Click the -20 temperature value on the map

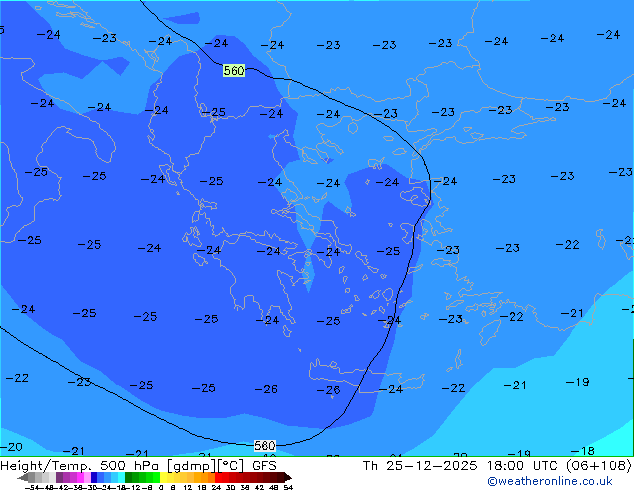[11, 447]
